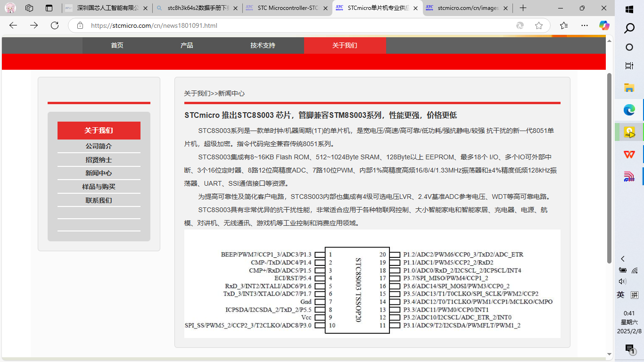Open Task View on the taskbar
The image size is (644, 362).
[629, 66]
